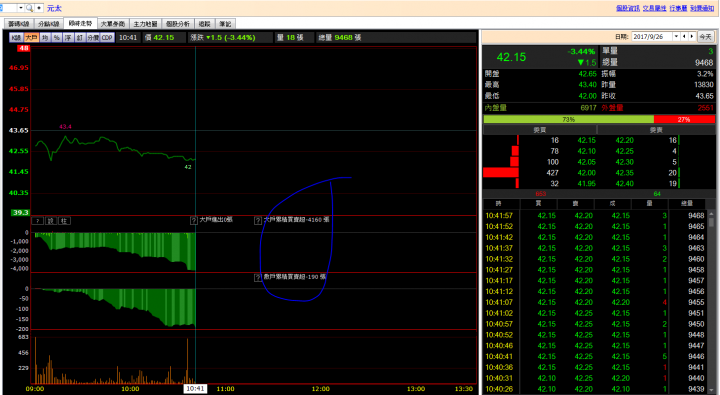This screenshot has height=395, width=720.
Task: Switch to the 追蹤 tab
Action: pyautogui.click(x=205, y=24)
